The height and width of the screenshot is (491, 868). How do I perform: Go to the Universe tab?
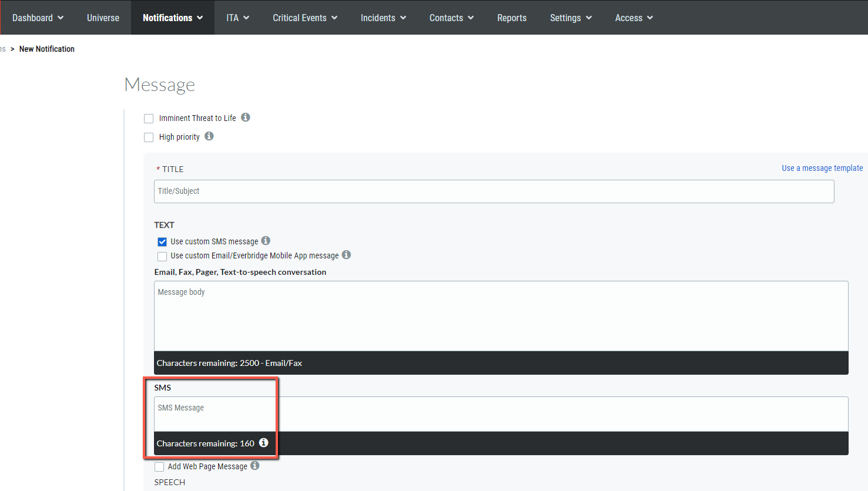click(103, 18)
